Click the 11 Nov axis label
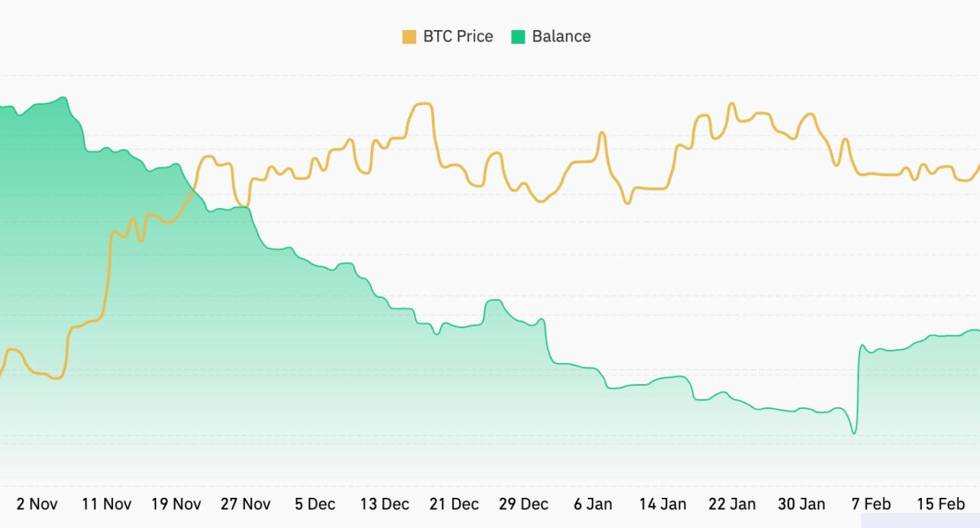The width and height of the screenshot is (980, 528). [106, 504]
